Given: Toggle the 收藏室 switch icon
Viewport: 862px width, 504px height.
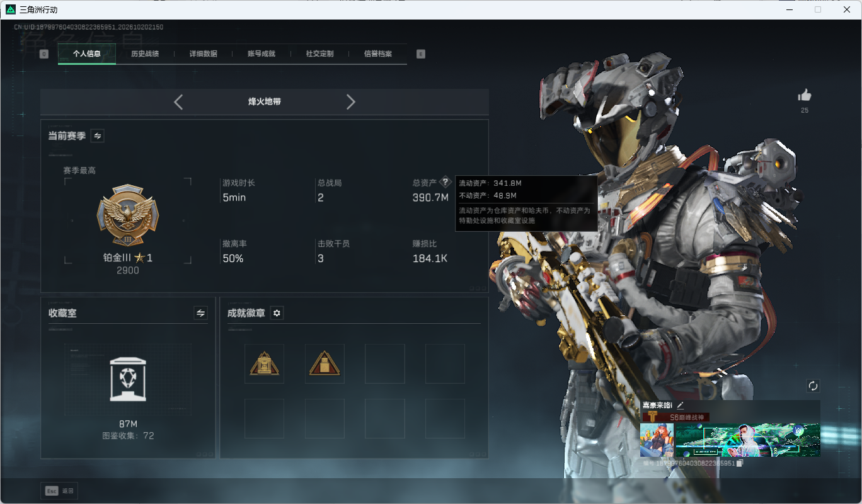Looking at the screenshot, I should click(200, 313).
